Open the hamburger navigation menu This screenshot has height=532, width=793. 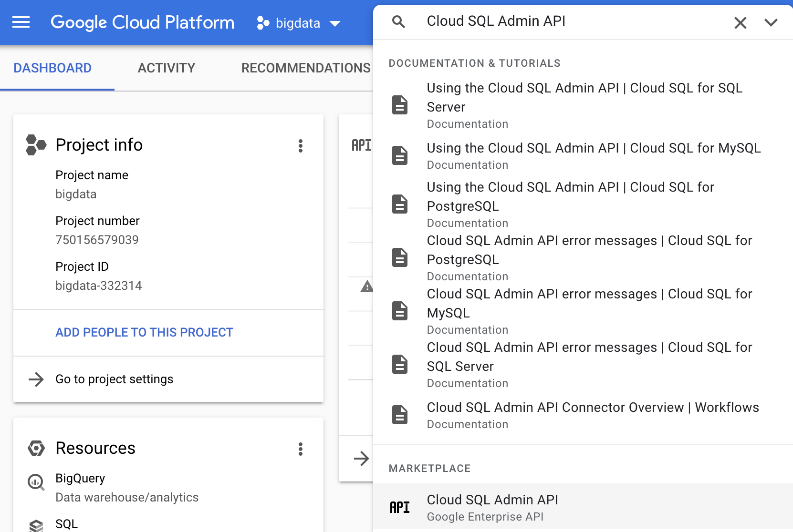tap(21, 22)
